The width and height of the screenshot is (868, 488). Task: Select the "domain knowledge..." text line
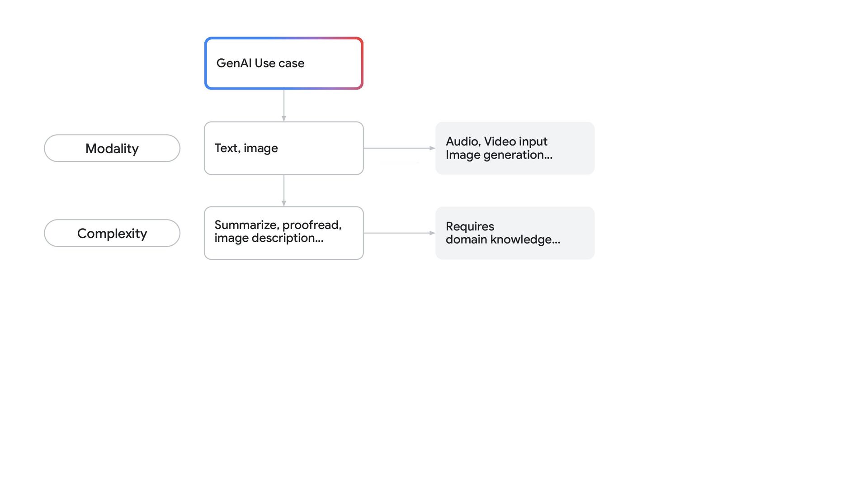[503, 239]
